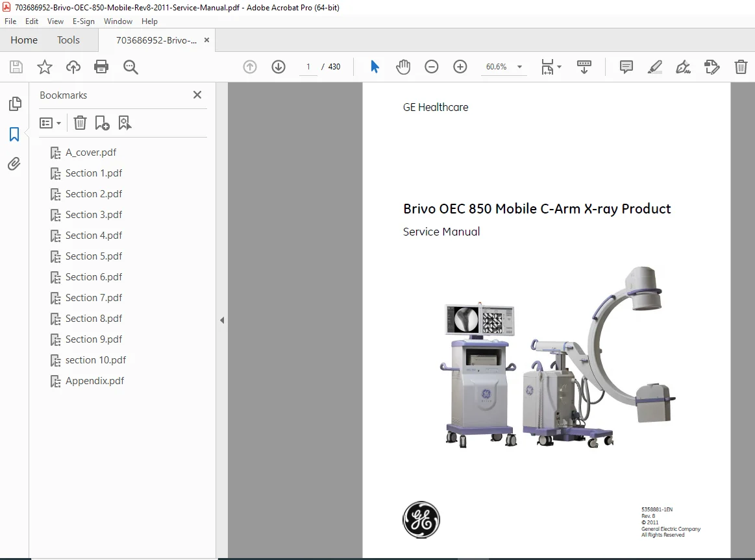The height and width of the screenshot is (560, 755).
Task: Open the zoom level dropdown arrow
Action: pos(519,67)
